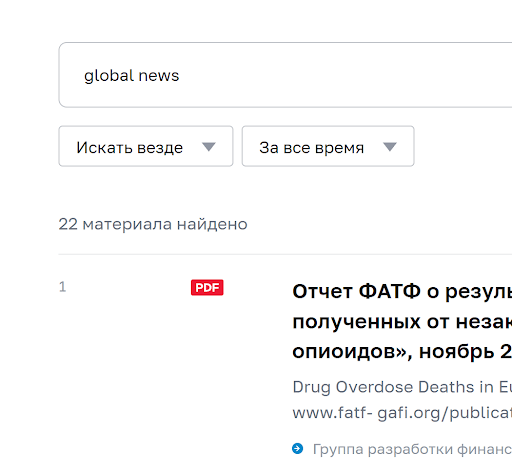The width and height of the screenshot is (512, 472).
Task: Click the blue arrow icon before "Группа разработки"
Action: 298,449
